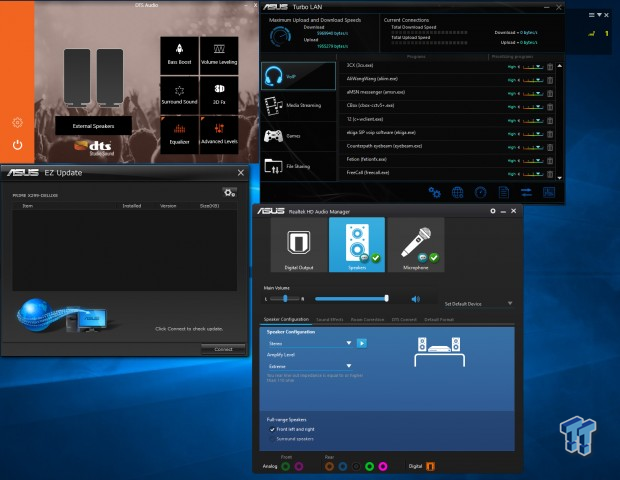620x480 pixels.
Task: Switch to the Sound Effects tab
Action: pyautogui.click(x=329, y=319)
